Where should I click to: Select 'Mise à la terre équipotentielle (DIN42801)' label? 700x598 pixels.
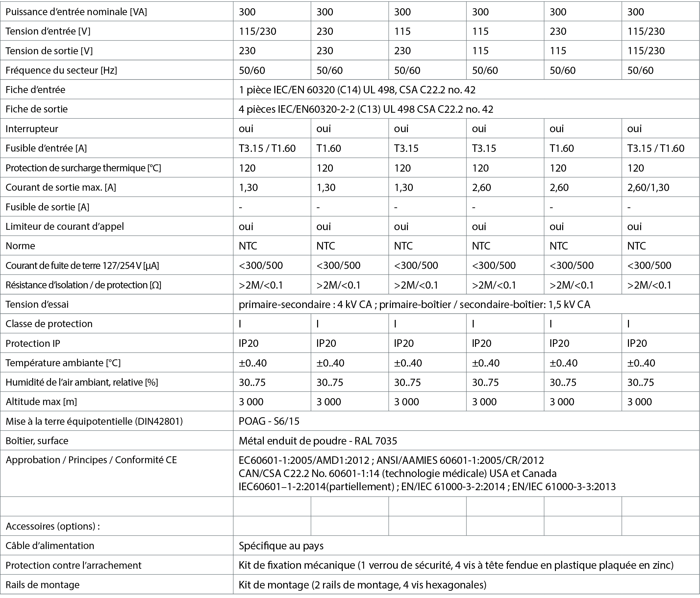pos(94,421)
